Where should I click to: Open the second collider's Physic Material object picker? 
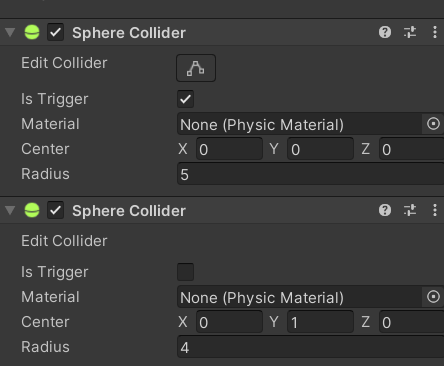click(x=433, y=297)
